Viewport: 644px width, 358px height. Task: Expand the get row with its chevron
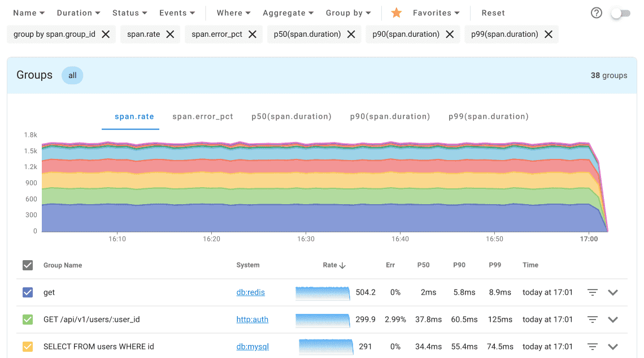click(613, 292)
